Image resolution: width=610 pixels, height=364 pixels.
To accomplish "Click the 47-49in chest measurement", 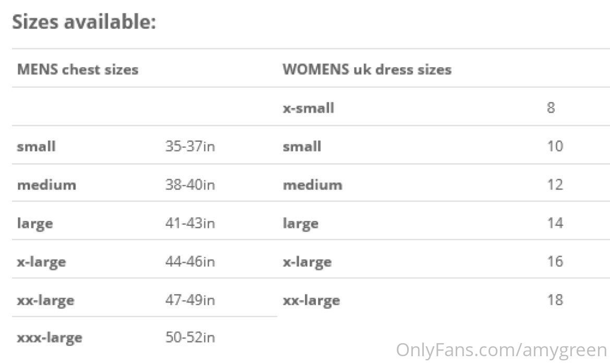I will (x=190, y=300).
